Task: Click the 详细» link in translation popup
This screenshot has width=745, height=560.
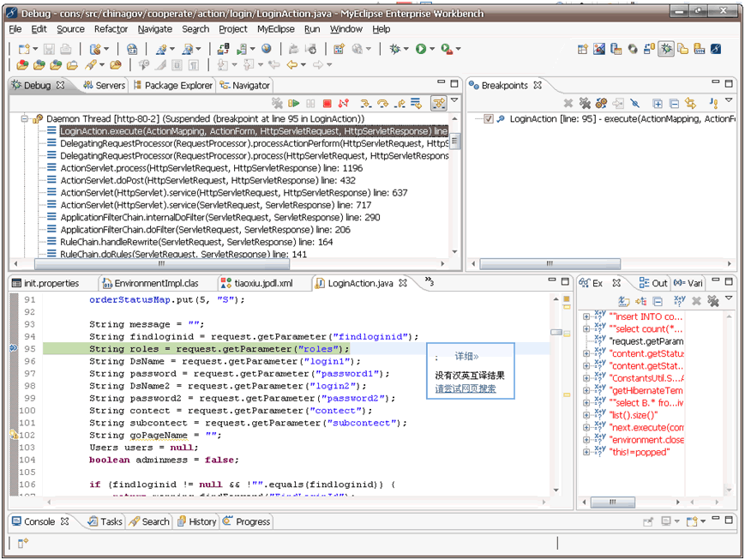Action: coord(466,356)
